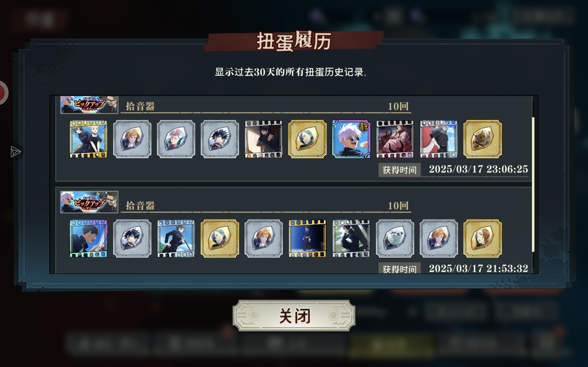Select the gold-framed two-student film card
The height and width of the screenshot is (367, 588).
point(88,139)
